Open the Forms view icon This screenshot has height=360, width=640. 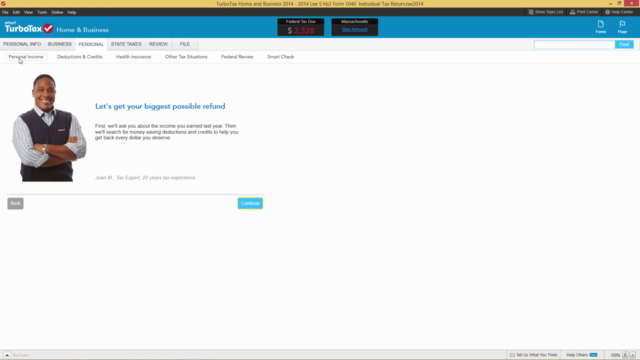[600, 27]
